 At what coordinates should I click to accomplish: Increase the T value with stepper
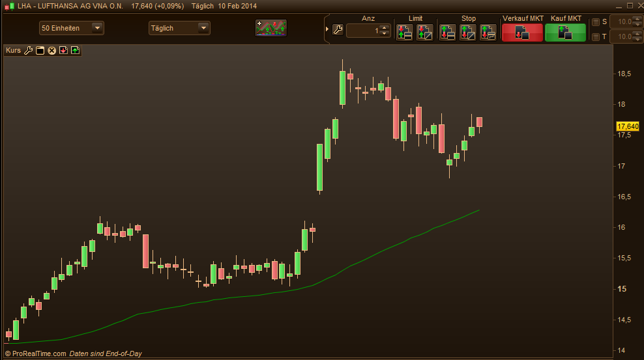coord(638,34)
